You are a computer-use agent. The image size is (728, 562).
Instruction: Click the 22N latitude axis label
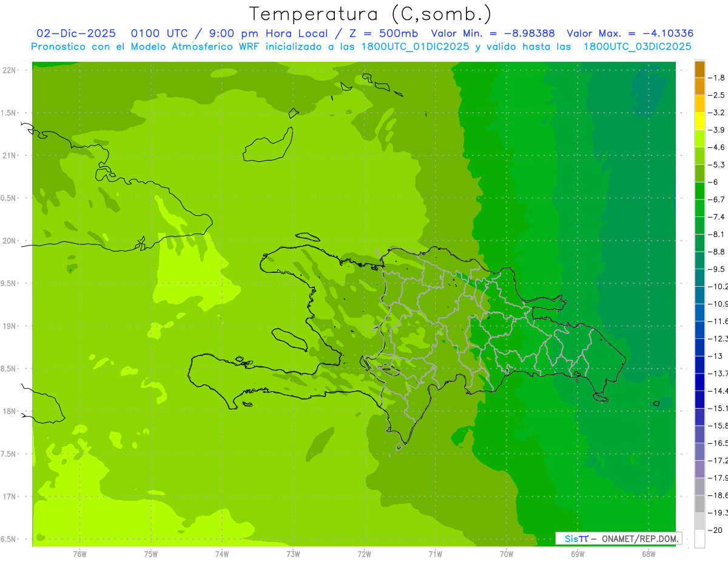[10, 70]
